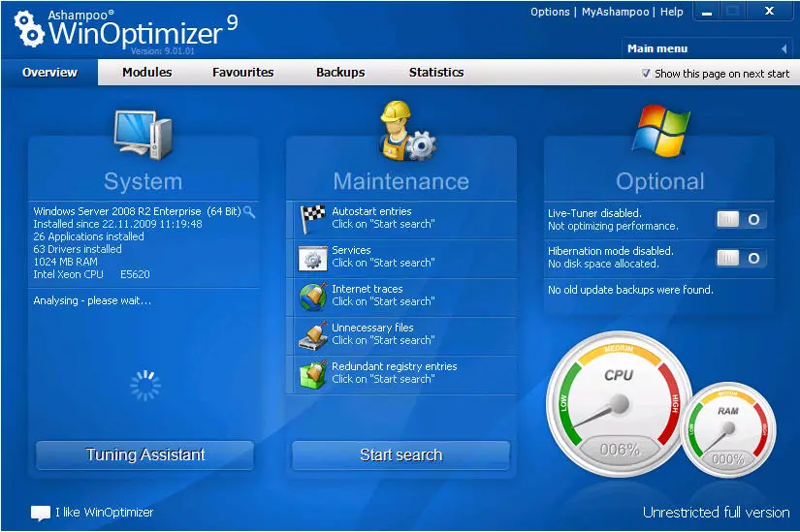
Task: Collapse the Main menu arrow
Action: coord(784,49)
